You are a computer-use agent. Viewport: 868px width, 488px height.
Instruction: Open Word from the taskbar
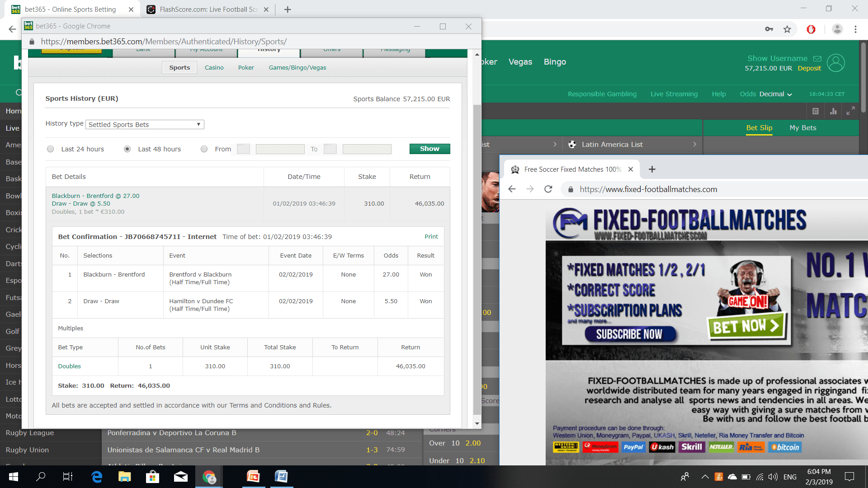click(281, 477)
